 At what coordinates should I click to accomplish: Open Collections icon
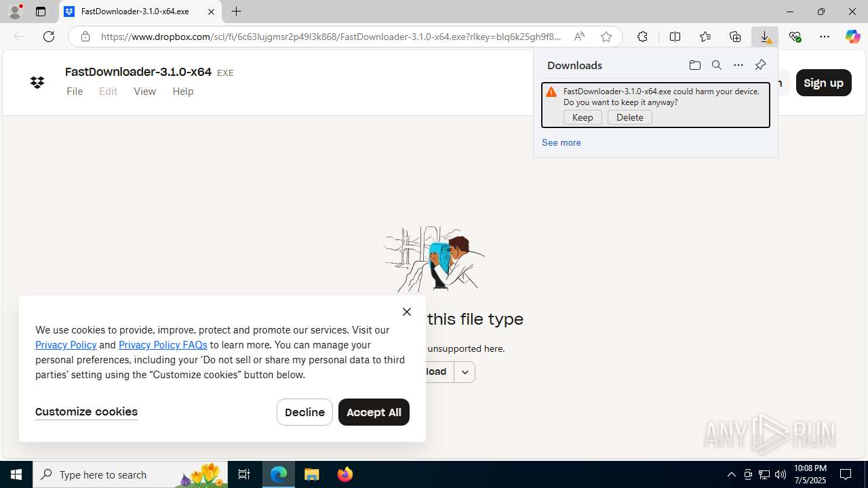click(735, 37)
